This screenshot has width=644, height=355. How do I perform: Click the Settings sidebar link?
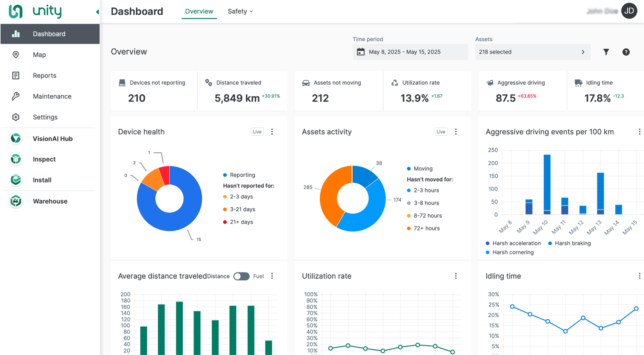tap(45, 117)
